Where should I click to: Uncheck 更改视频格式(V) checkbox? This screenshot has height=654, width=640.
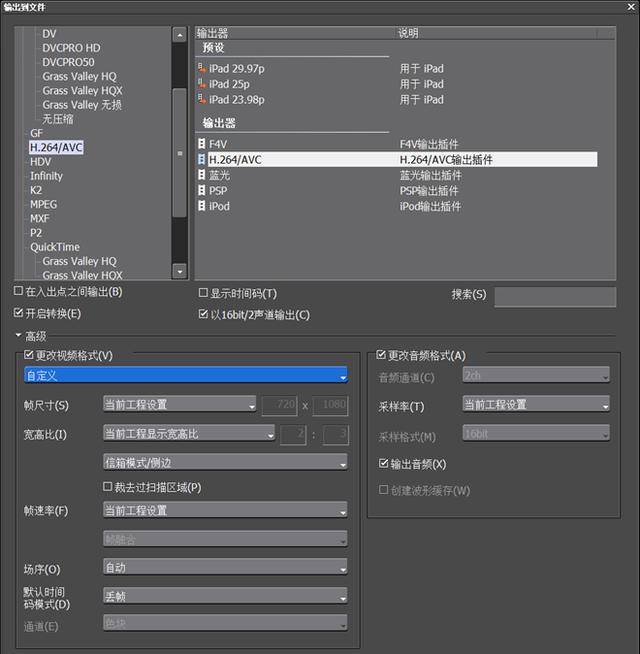pyautogui.click(x=28, y=355)
